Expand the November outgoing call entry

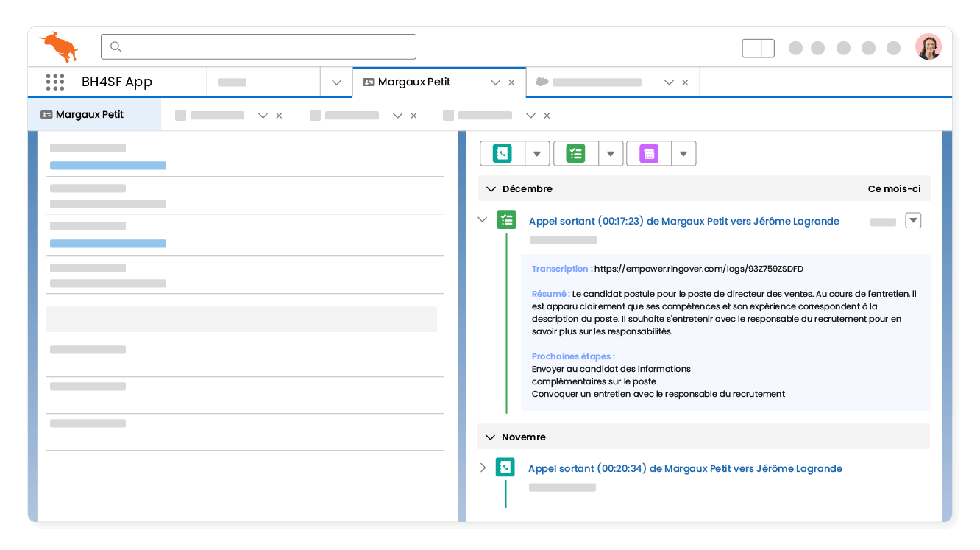click(483, 468)
